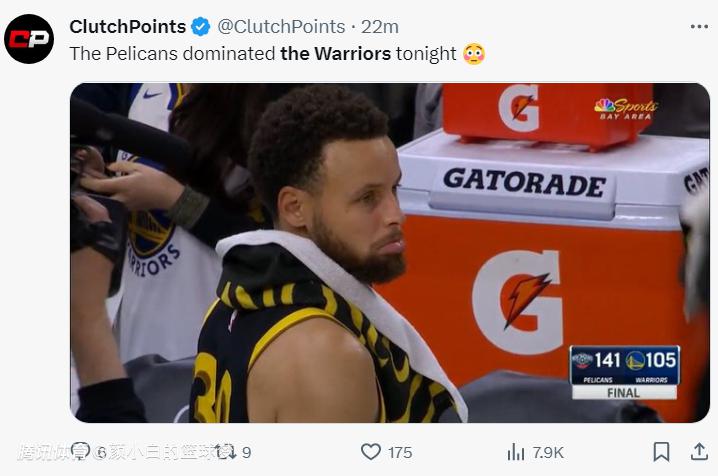Open the ClutchPoints profile avatar
The width and height of the screenshot is (718, 476).
[29, 39]
